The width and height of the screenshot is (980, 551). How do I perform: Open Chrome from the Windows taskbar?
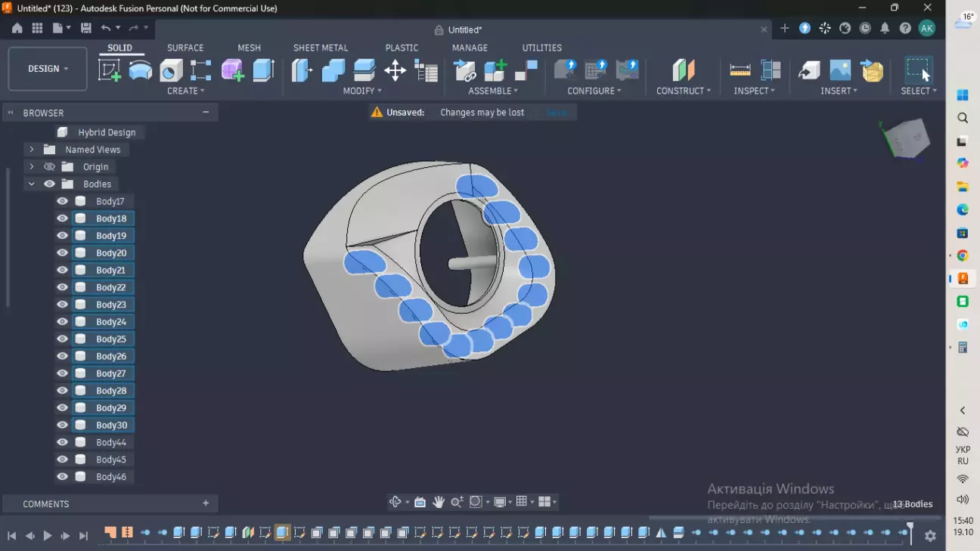click(963, 255)
